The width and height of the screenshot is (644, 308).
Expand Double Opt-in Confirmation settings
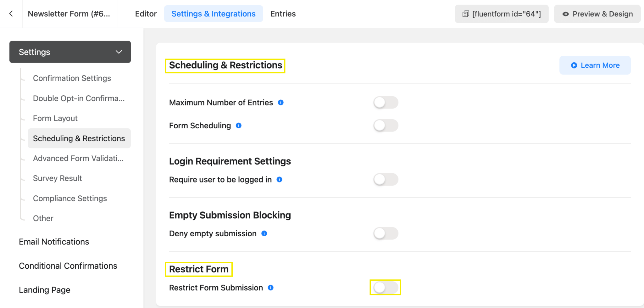pyautogui.click(x=79, y=98)
